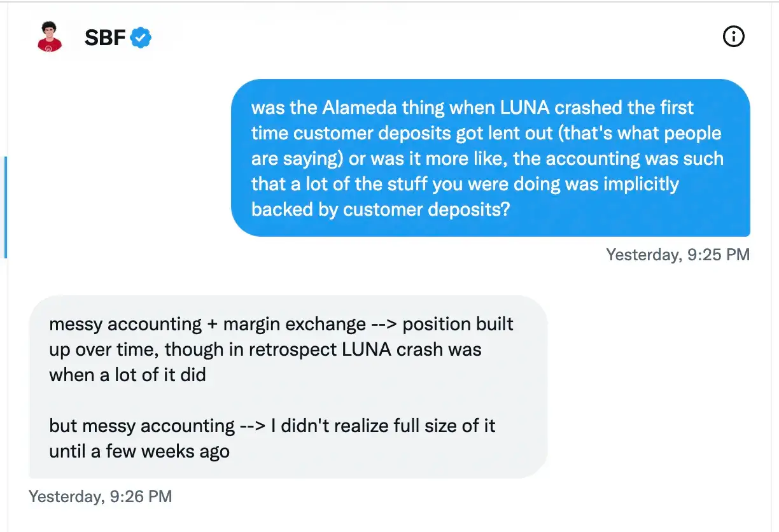Open the conversation info icon

tap(734, 37)
